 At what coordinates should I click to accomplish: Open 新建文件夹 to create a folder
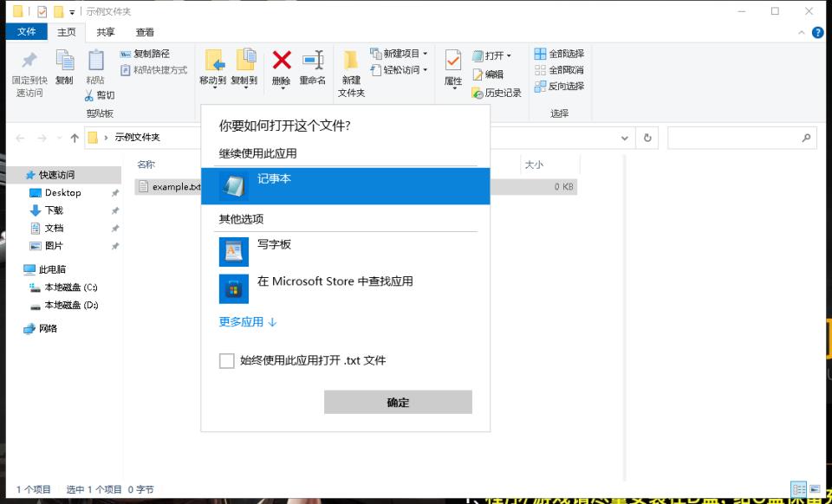349,74
